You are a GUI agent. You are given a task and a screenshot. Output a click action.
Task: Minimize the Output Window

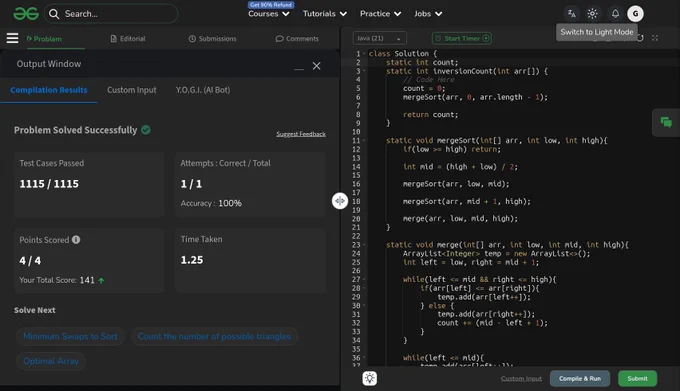[x=299, y=68]
